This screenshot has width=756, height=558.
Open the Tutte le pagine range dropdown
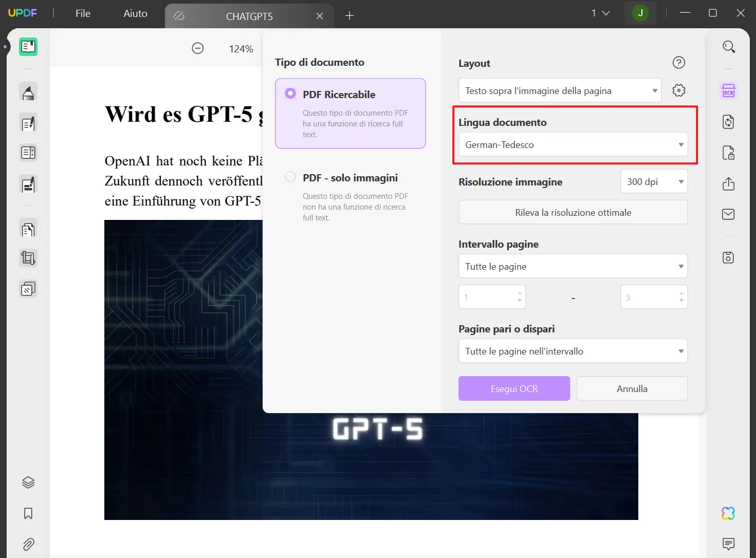pos(573,267)
